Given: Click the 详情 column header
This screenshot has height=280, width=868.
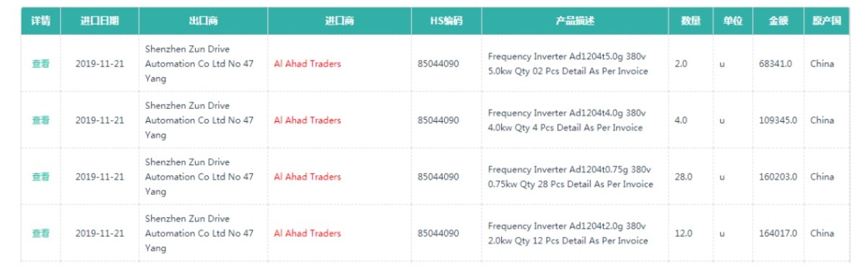Looking at the screenshot, I should (40, 21).
